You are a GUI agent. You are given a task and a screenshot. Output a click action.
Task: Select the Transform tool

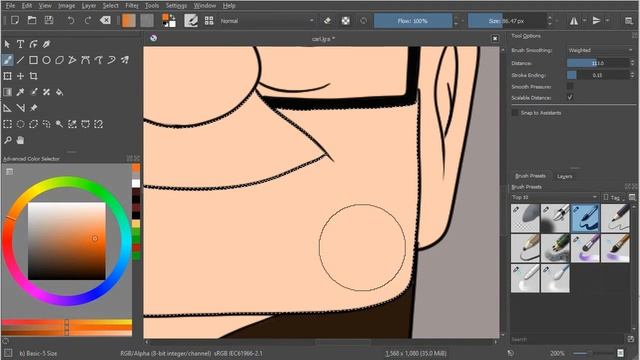7,76
